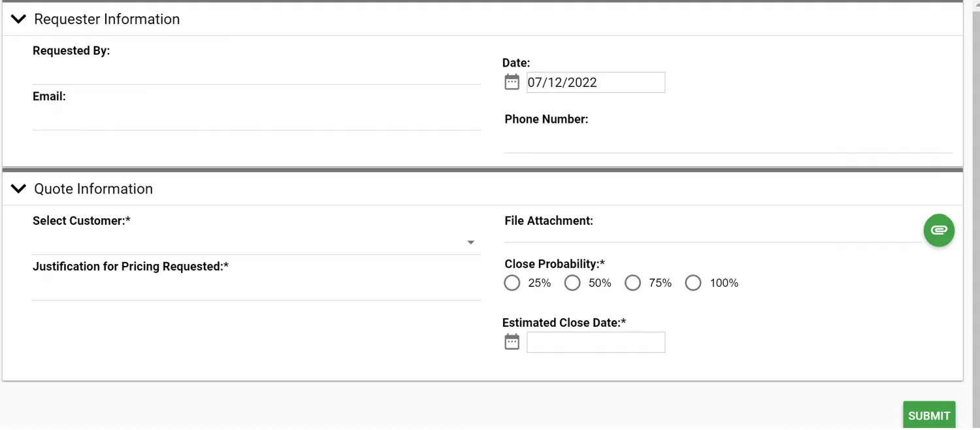Viewport: 980px width, 430px height.
Task: Click the Justification for Pricing Requested field
Action: coord(256,288)
